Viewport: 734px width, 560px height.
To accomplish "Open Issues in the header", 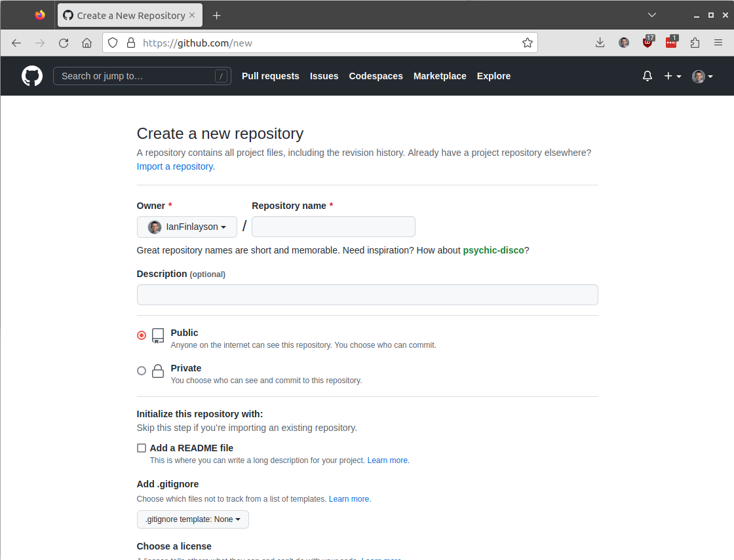I will point(324,76).
